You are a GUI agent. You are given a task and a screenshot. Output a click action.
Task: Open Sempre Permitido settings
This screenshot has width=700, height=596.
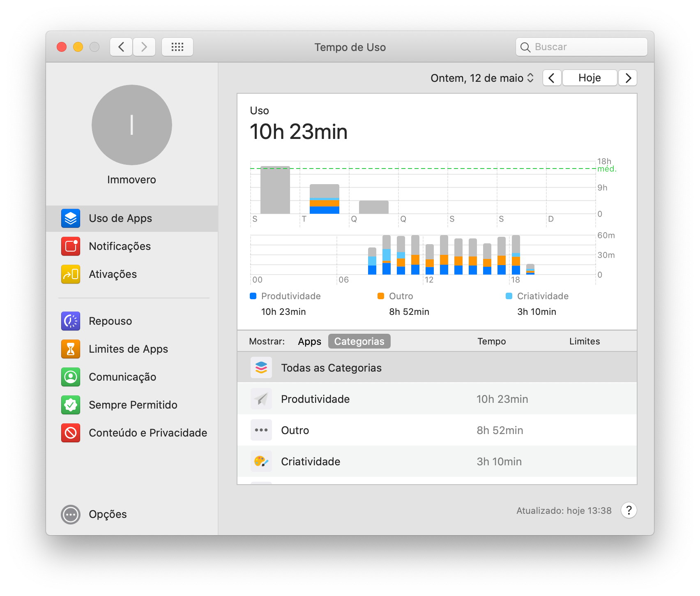pyautogui.click(x=132, y=405)
